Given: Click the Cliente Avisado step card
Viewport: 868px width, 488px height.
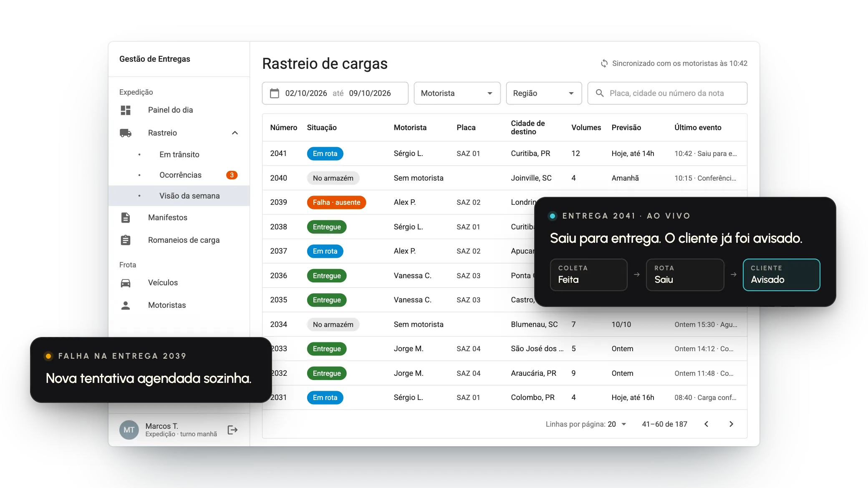Looking at the screenshot, I should point(781,275).
